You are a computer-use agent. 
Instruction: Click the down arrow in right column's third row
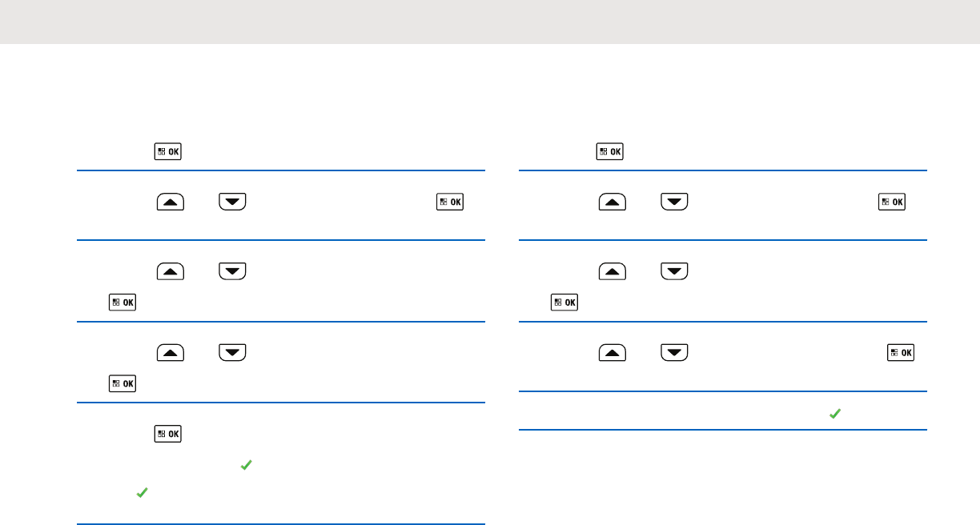pyautogui.click(x=675, y=272)
